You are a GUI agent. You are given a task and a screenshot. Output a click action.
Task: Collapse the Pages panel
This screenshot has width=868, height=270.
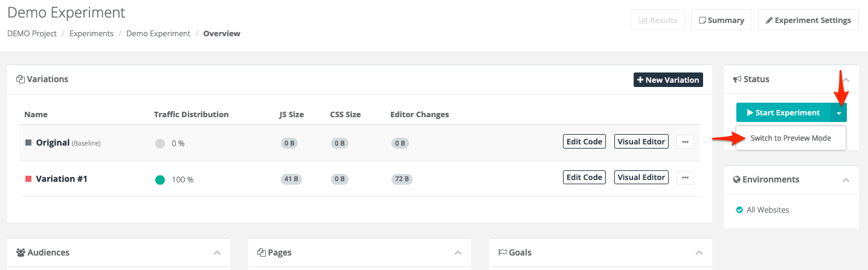click(x=458, y=253)
